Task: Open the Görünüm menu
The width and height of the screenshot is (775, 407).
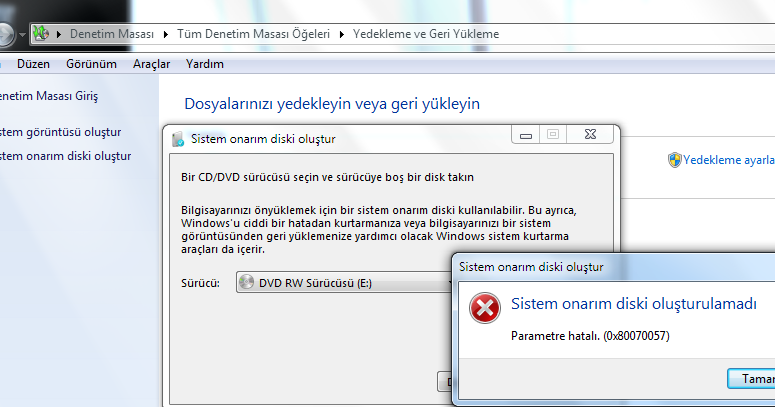Action: click(x=91, y=64)
